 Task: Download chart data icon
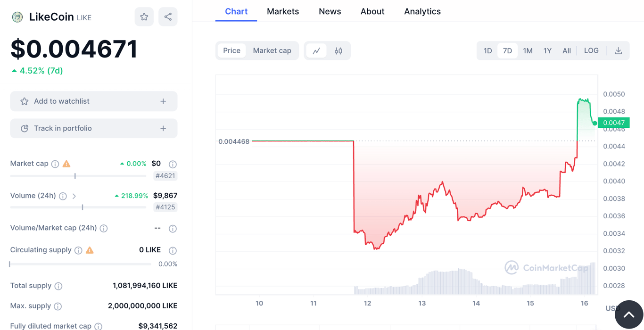(x=619, y=50)
